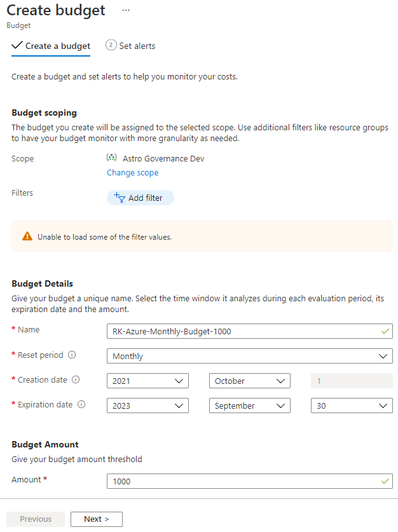The height and width of the screenshot is (532, 398).
Task: Select the Create a budget tab
Action: tap(57, 46)
